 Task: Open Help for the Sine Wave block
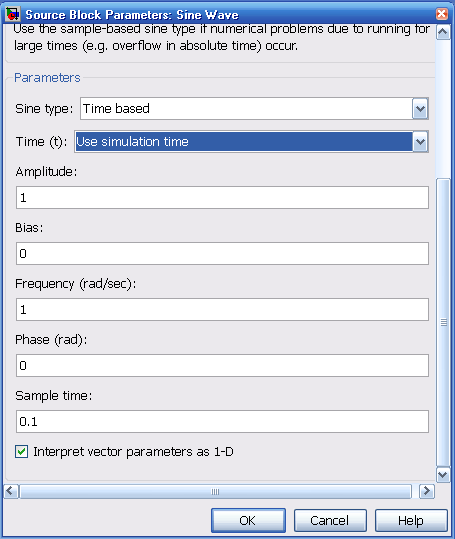pyautogui.click(x=411, y=520)
